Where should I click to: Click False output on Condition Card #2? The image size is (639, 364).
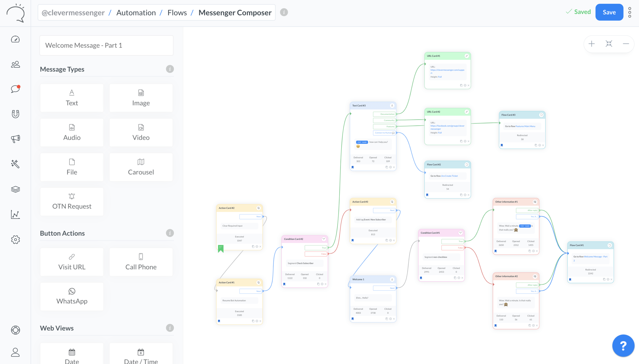tap(315, 254)
